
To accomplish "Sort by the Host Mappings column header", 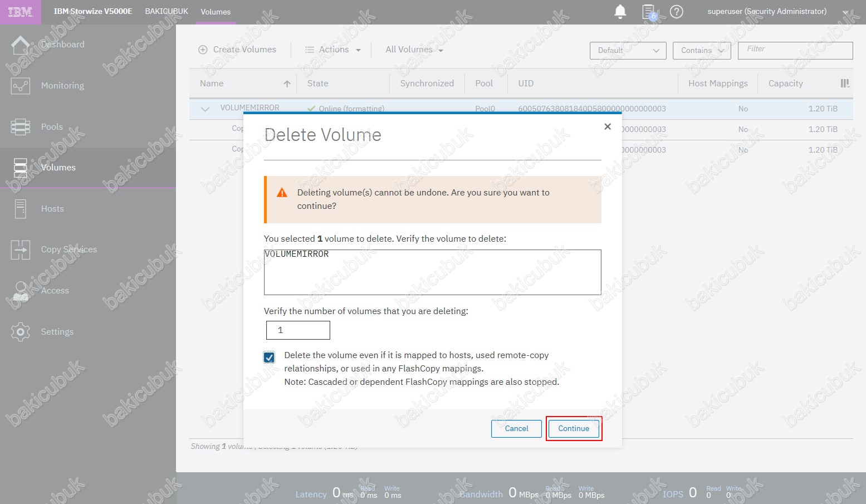I will (718, 84).
